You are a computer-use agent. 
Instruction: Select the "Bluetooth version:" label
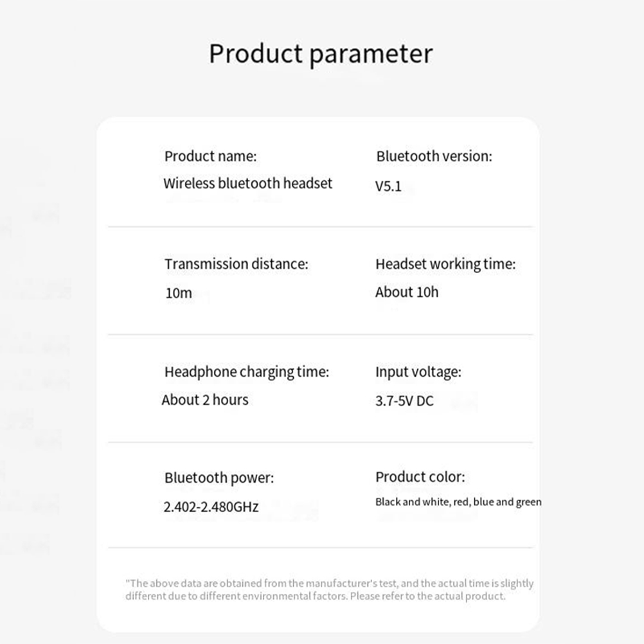click(x=434, y=156)
